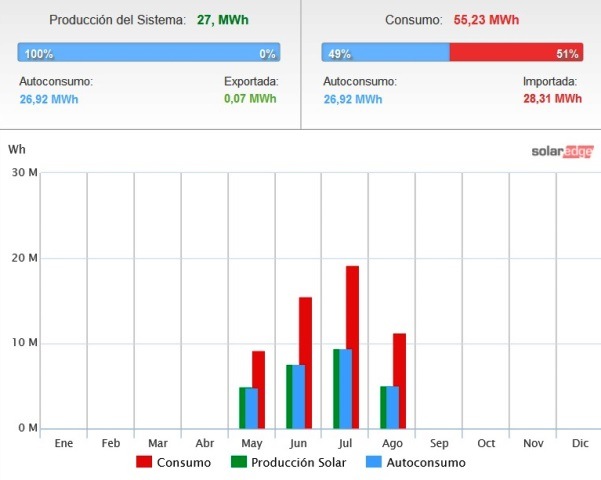Toggle the Producción Solar legend label
This screenshot has width=601, height=480.
coord(298,463)
